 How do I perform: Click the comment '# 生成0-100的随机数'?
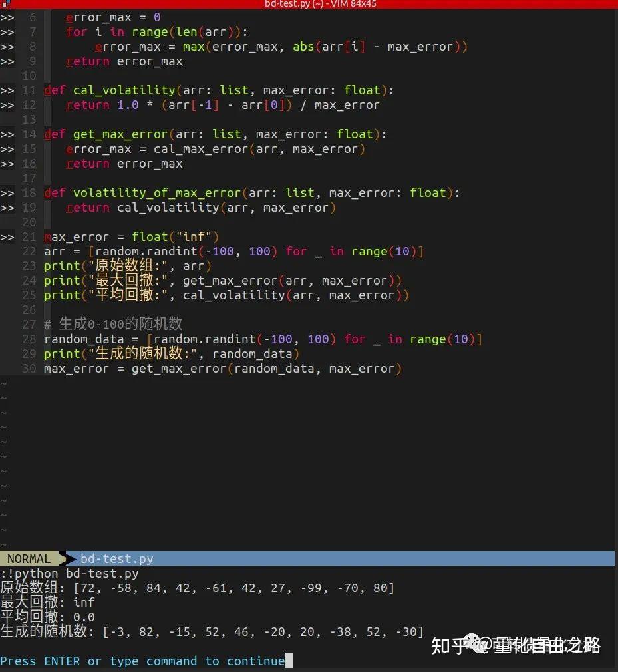point(113,324)
